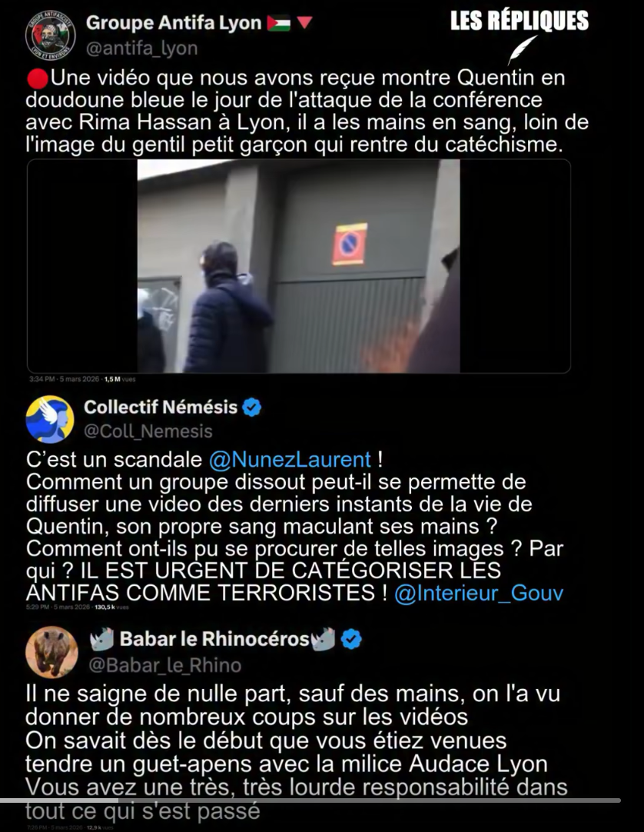644x832 pixels.
Task: Open the @NunezLaurent mention
Action: [290, 460]
